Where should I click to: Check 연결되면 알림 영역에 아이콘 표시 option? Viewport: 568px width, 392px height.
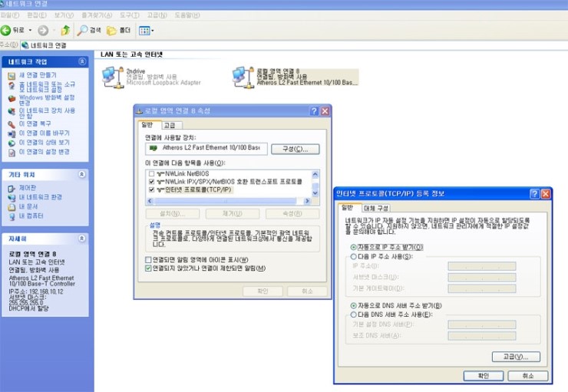coord(148,259)
